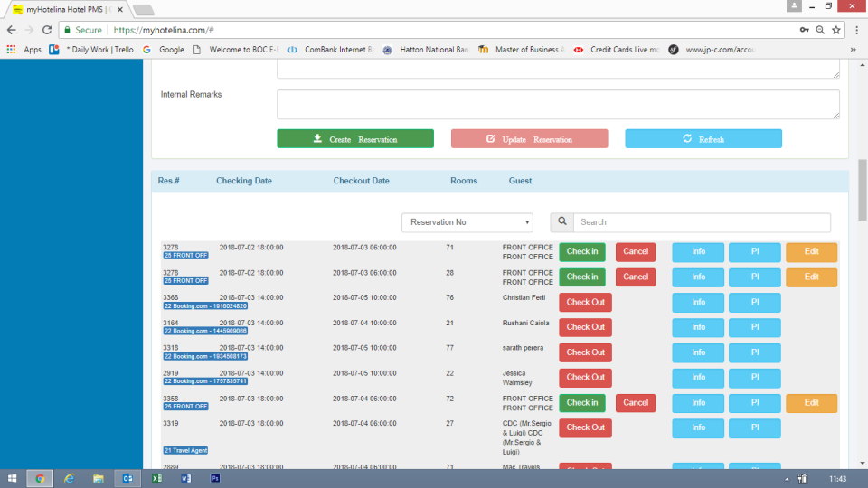The width and height of the screenshot is (868, 488).
Task: Open PI for Rushani Caiola
Action: [754, 327]
